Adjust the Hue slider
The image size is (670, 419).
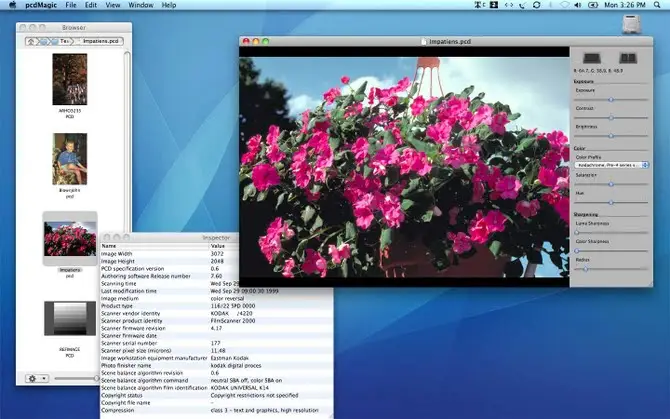point(611,202)
